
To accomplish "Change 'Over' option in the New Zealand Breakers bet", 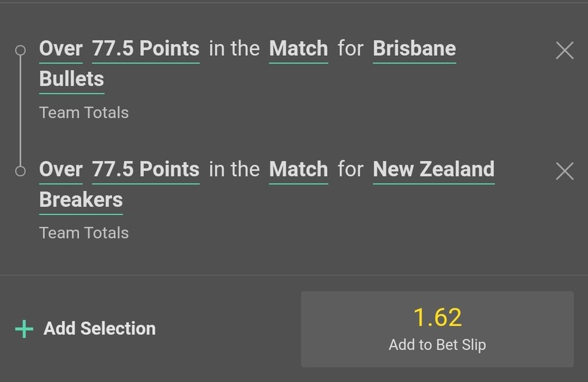I will [x=61, y=170].
